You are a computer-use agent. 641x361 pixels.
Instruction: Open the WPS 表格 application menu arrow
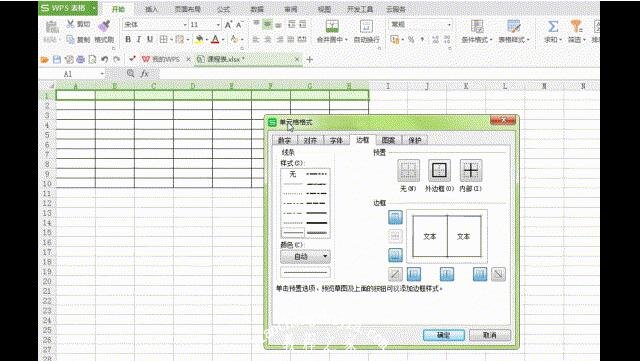(94, 8)
